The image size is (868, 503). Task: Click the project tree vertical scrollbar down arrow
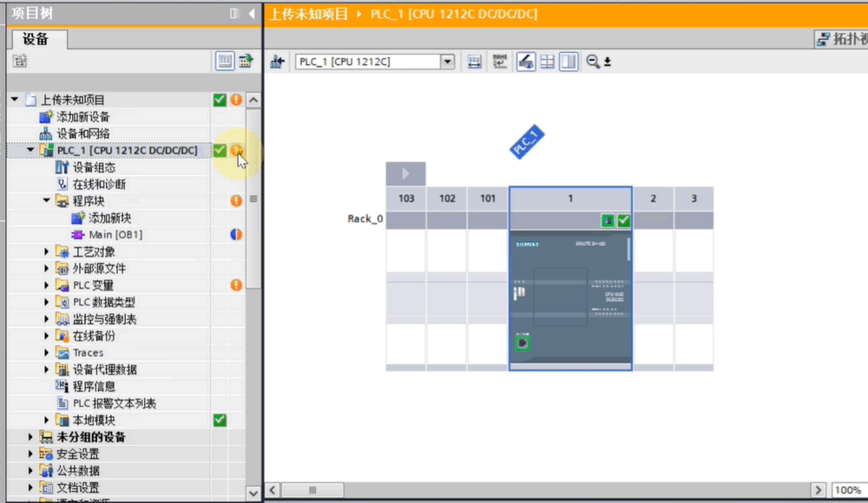(253, 492)
